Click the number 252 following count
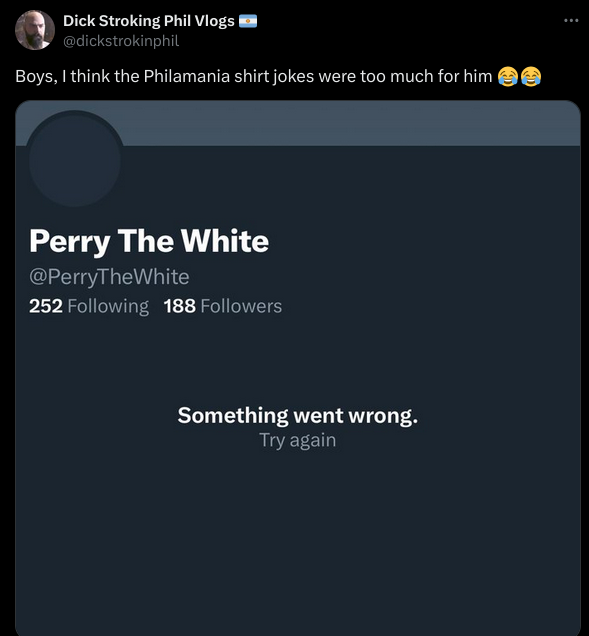This screenshot has width=589, height=636. 46,306
